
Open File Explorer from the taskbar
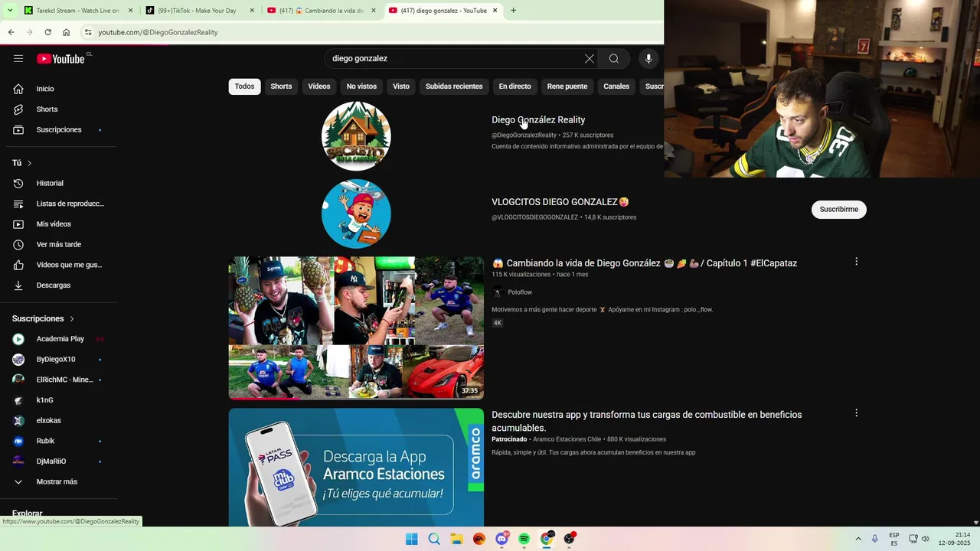tap(456, 539)
